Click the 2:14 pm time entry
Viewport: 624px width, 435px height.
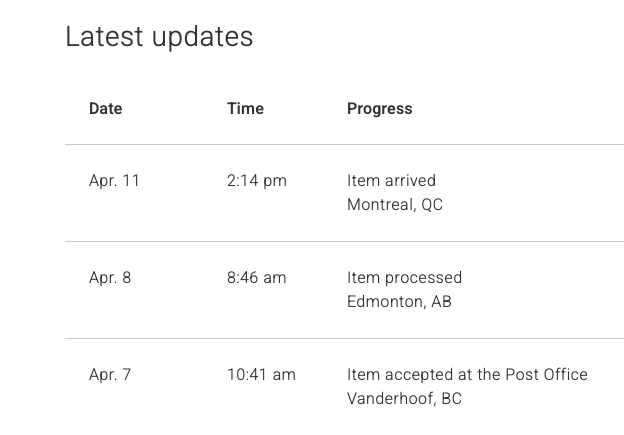point(257,181)
